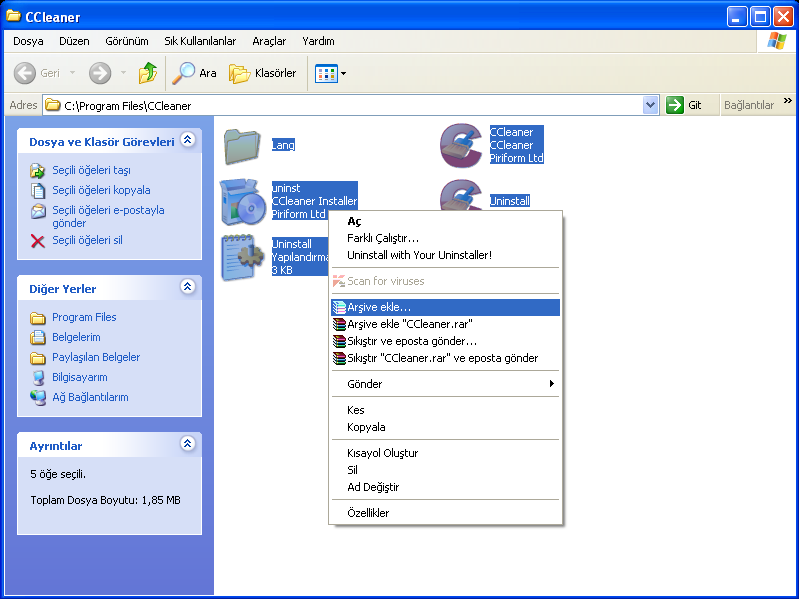Expand the address bar dropdown
799x599 pixels.
(650, 105)
